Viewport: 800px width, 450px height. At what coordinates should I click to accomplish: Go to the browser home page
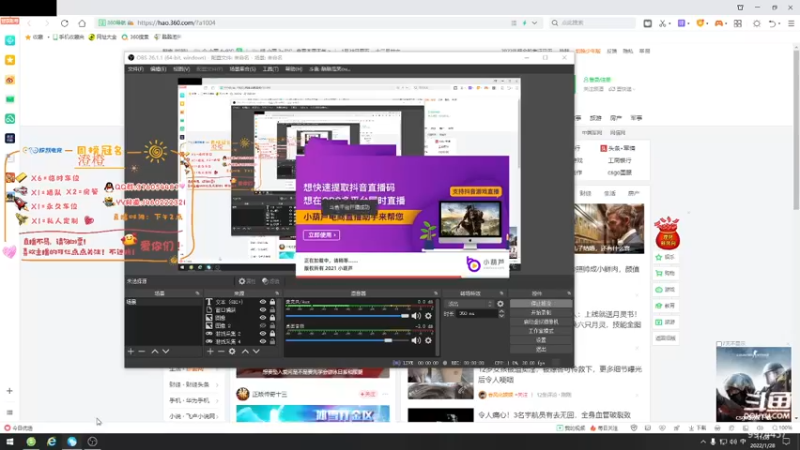pos(82,23)
